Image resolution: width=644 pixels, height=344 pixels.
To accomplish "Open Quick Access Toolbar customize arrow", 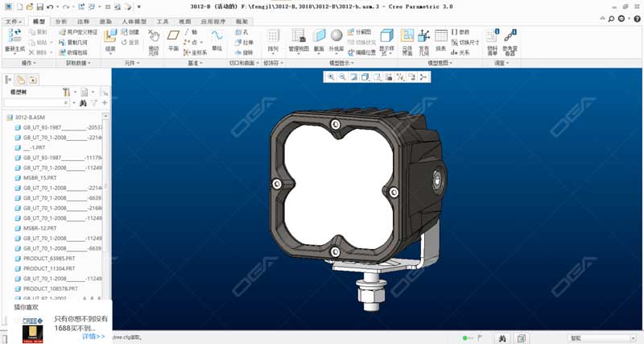I will click(x=138, y=7).
